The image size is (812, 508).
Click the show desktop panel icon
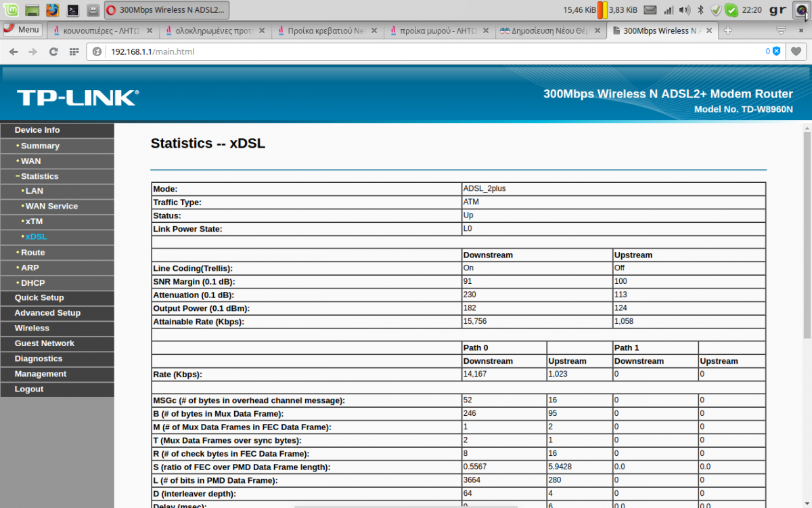[x=32, y=10]
